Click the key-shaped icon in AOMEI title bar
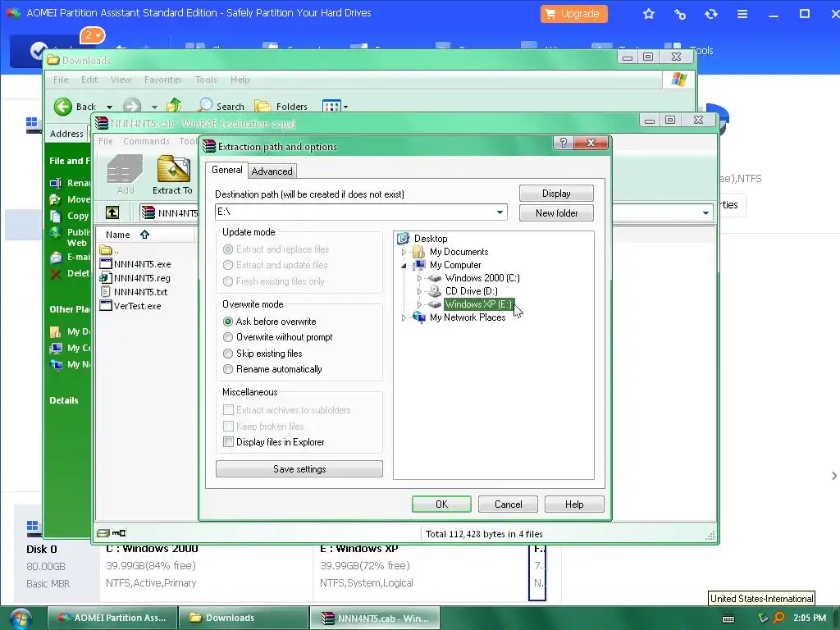Image resolution: width=840 pixels, height=630 pixels. [x=680, y=14]
